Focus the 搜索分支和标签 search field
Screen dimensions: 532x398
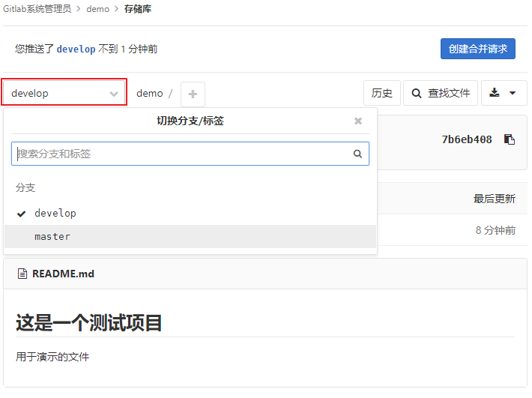180,154
